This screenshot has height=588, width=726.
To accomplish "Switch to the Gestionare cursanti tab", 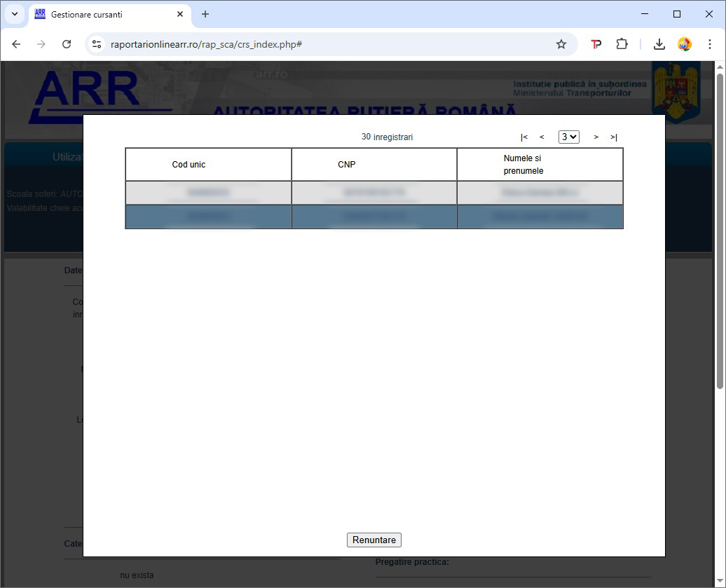I will click(110, 14).
